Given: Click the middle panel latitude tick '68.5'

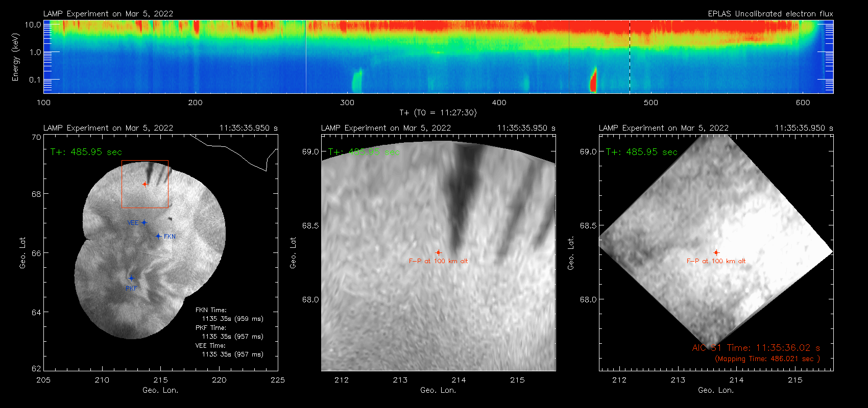Looking at the screenshot, I should (x=310, y=225).
